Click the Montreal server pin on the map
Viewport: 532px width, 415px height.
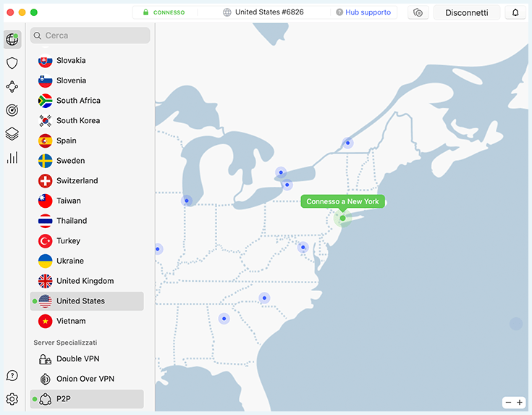(x=347, y=143)
